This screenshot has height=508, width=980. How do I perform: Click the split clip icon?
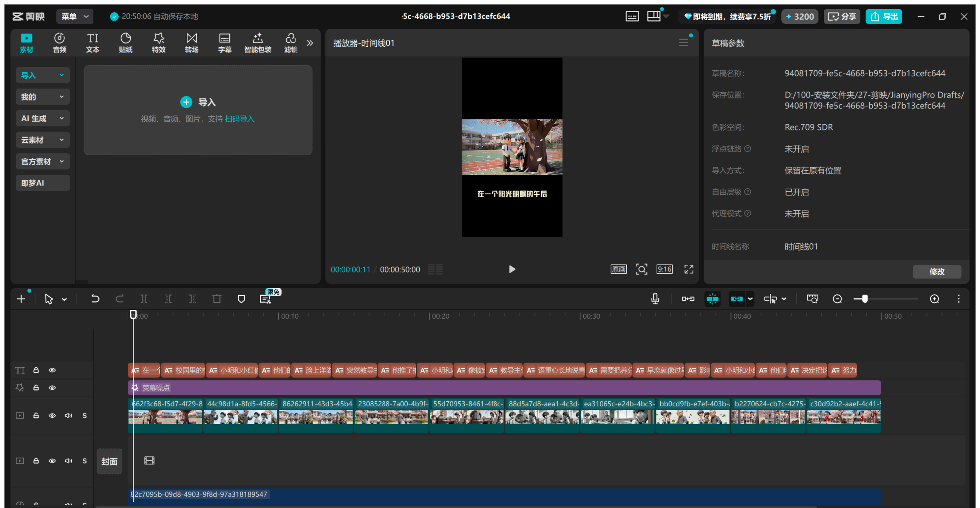click(144, 299)
